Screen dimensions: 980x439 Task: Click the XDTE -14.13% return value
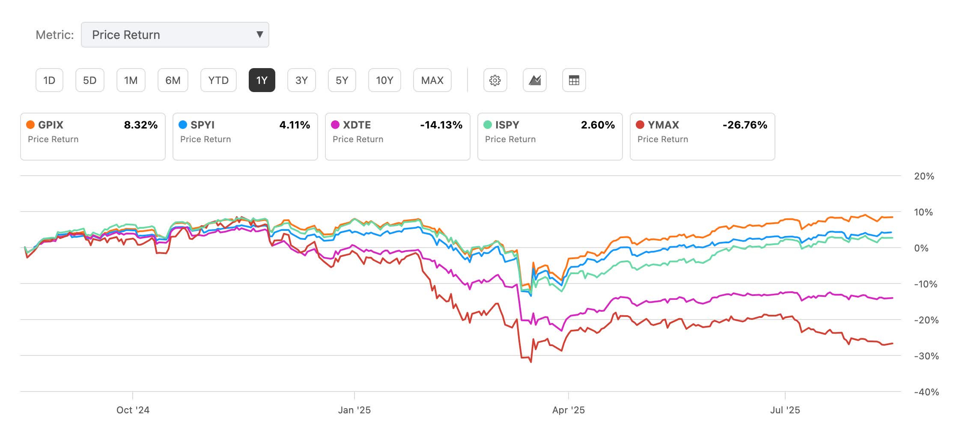tap(441, 125)
